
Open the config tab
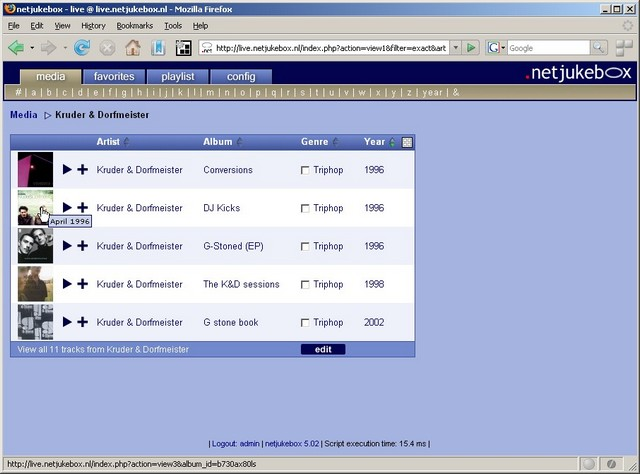[241, 77]
